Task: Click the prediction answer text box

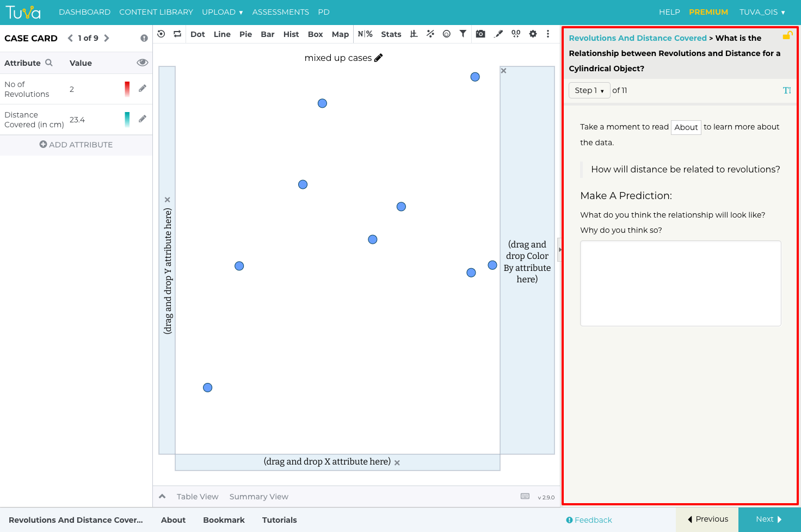Action: pos(680,283)
